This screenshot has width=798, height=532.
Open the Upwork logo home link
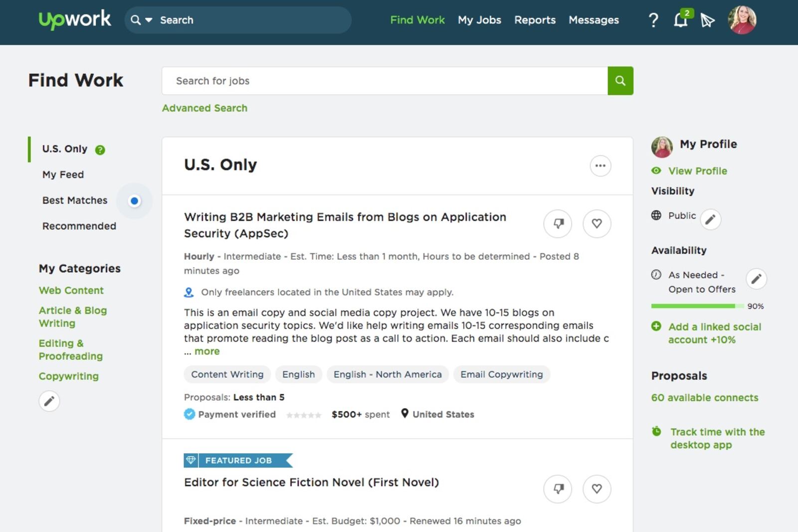click(x=75, y=20)
